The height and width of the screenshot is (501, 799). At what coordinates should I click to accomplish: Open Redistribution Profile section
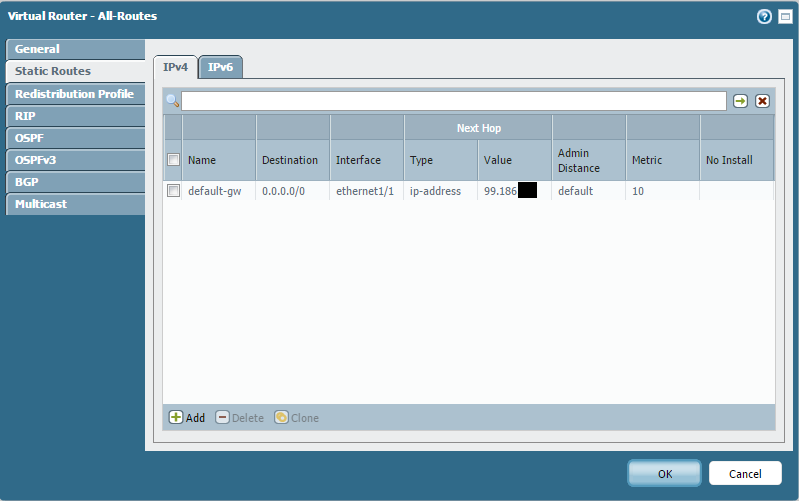coord(75,94)
